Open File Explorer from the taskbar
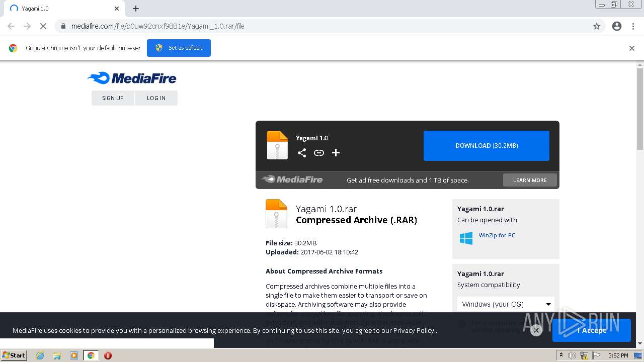Image resolution: width=644 pixels, height=362 pixels. pyautogui.click(x=57, y=355)
